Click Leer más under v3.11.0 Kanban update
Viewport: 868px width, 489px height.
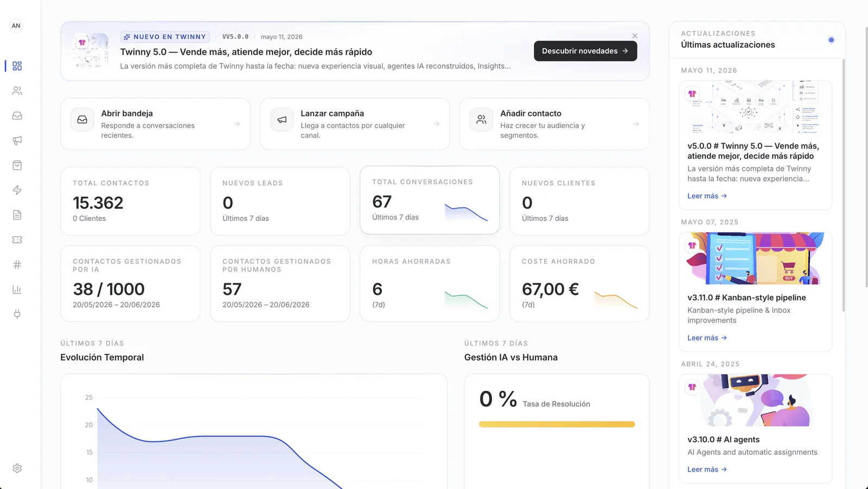(x=707, y=338)
